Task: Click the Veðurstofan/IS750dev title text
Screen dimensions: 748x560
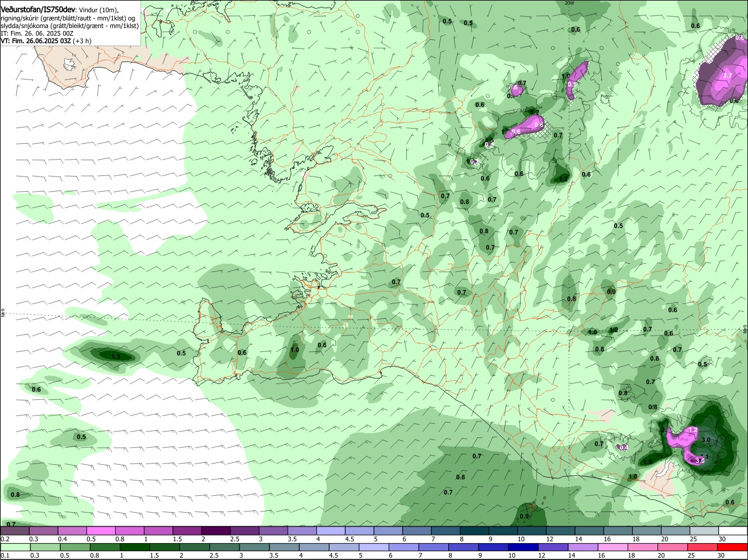Action: point(38,9)
